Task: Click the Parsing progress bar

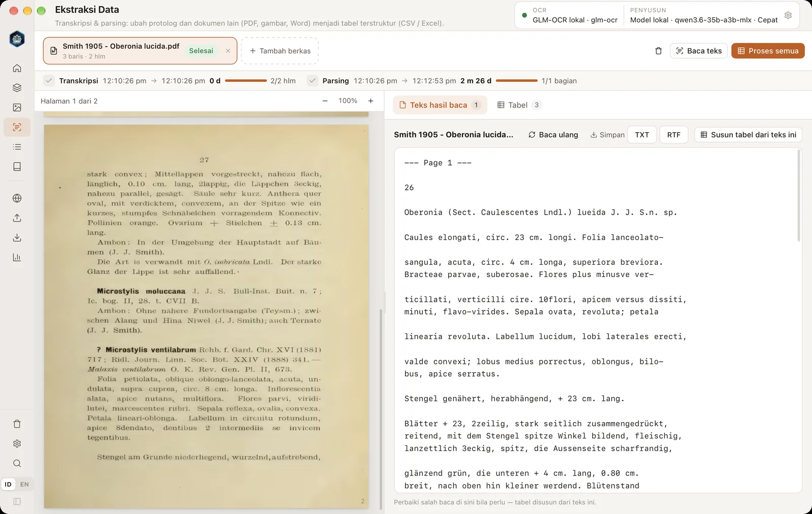Action: [x=516, y=81]
